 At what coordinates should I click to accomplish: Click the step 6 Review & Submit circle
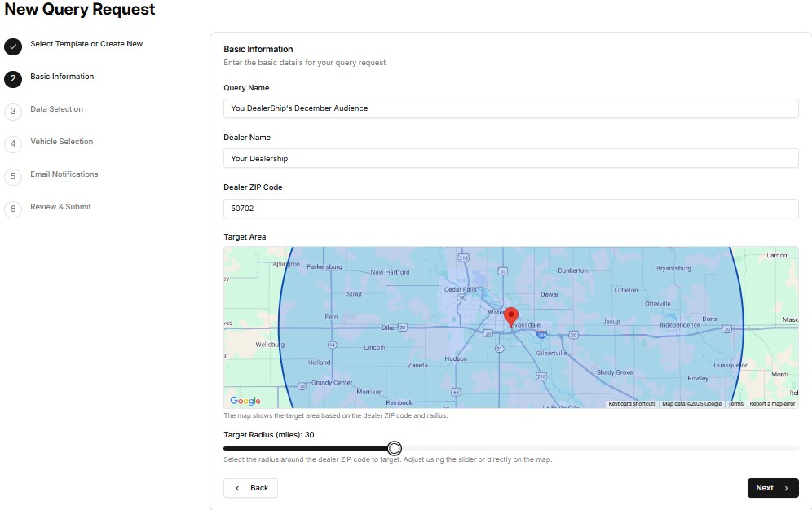(x=13, y=209)
